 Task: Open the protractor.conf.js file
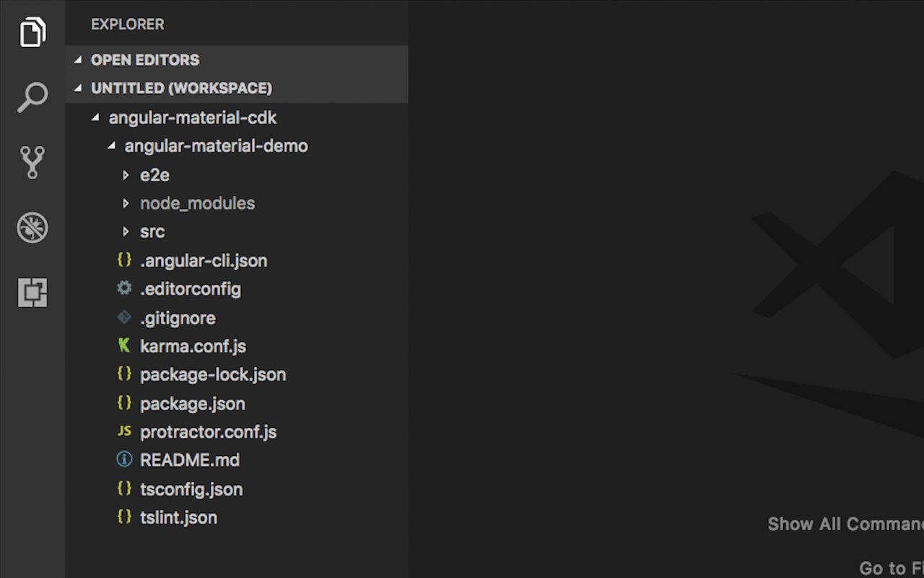click(209, 432)
